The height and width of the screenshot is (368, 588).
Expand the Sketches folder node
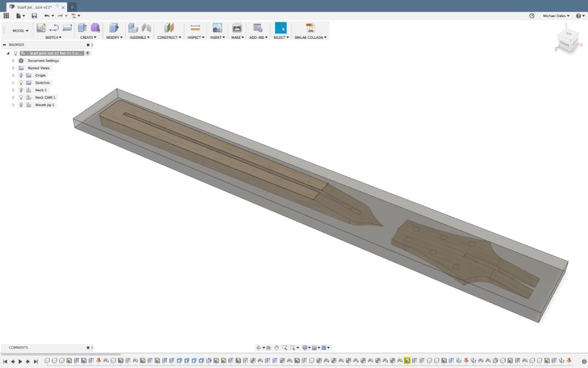coord(14,82)
